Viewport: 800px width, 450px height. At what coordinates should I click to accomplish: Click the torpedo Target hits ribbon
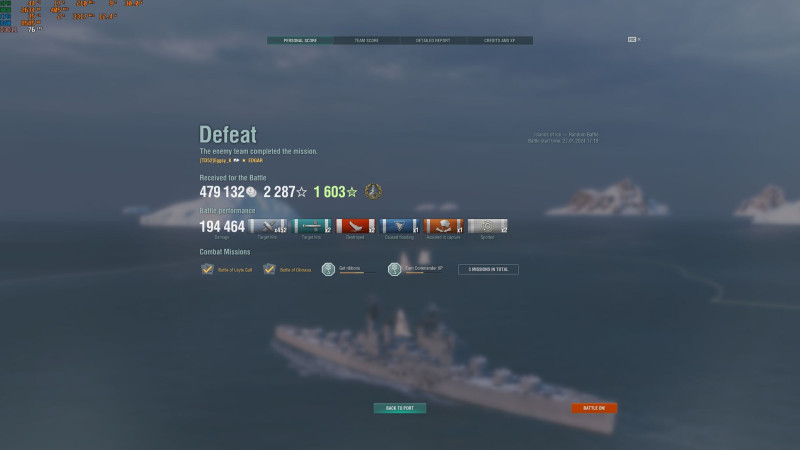click(312, 226)
